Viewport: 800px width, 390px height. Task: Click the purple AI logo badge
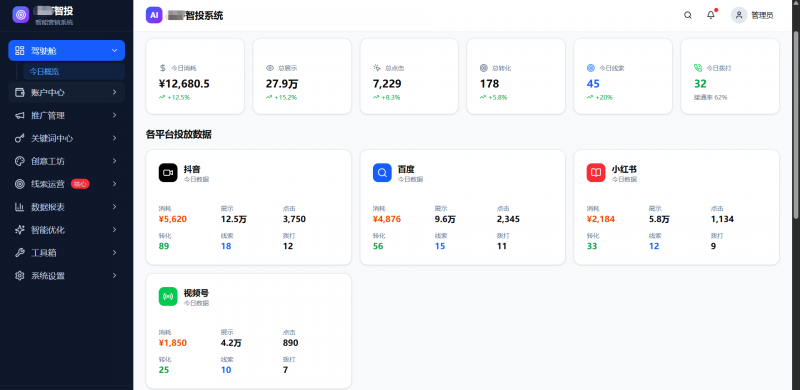(154, 15)
